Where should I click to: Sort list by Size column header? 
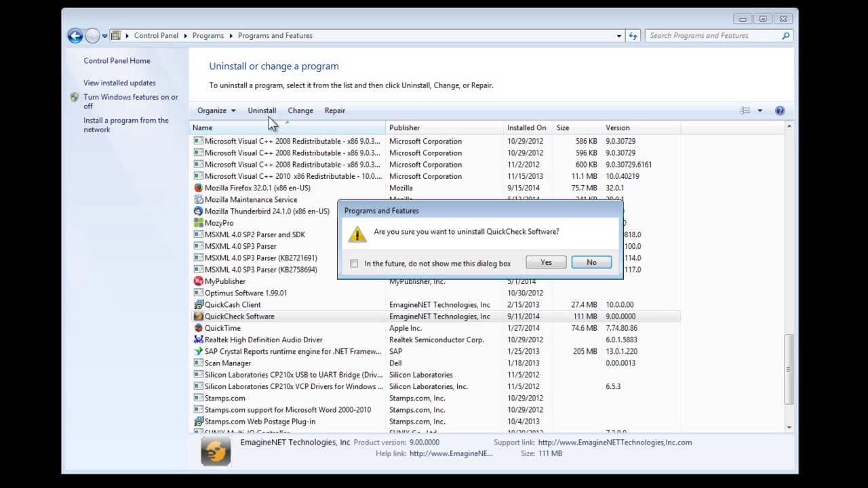coord(577,127)
